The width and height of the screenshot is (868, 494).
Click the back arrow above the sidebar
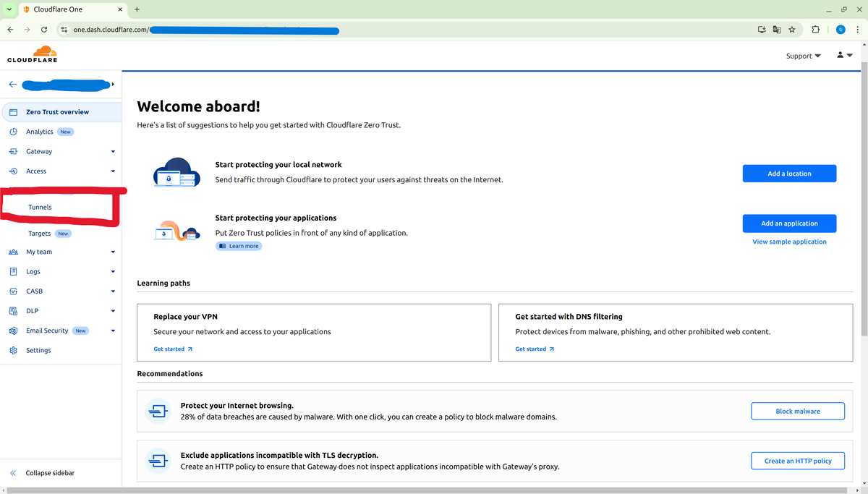(12, 85)
